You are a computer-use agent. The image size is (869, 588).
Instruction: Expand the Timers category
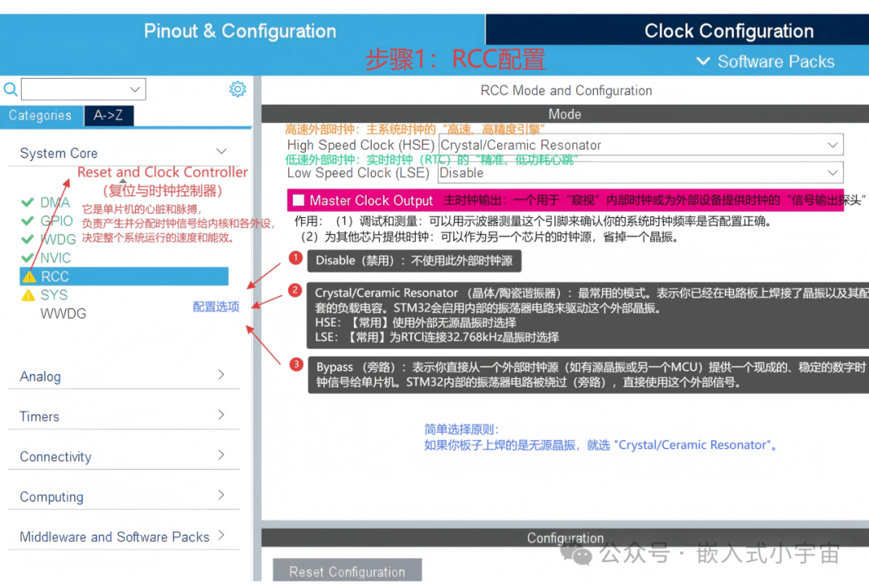pyautogui.click(x=221, y=414)
